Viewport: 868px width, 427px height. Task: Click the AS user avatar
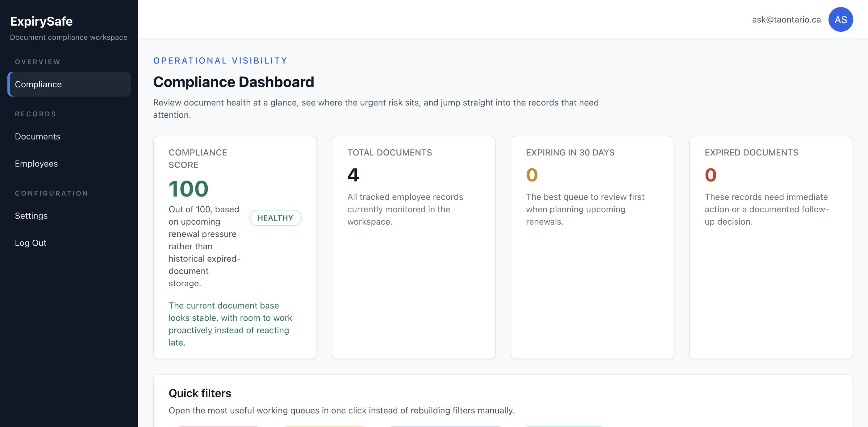tap(840, 19)
